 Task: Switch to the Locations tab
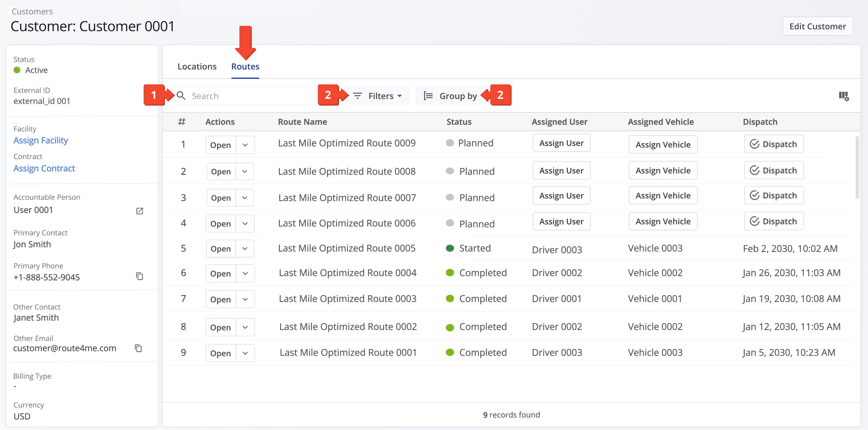pyautogui.click(x=197, y=67)
